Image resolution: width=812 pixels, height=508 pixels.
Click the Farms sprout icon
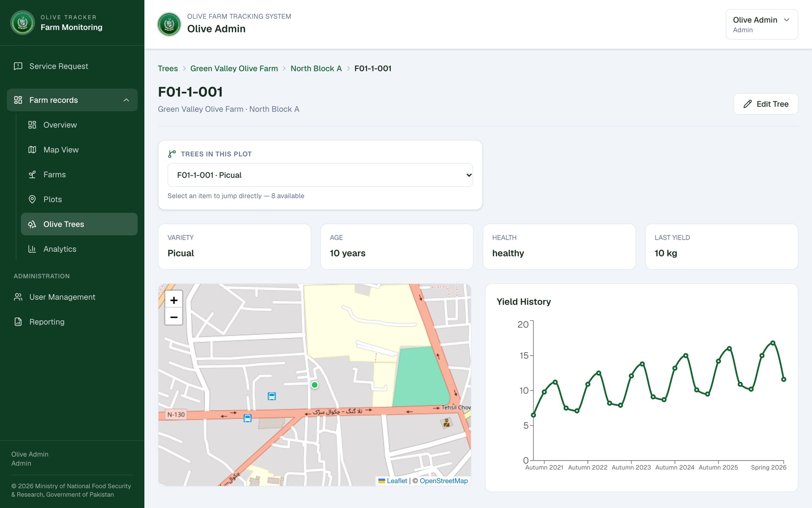point(32,174)
